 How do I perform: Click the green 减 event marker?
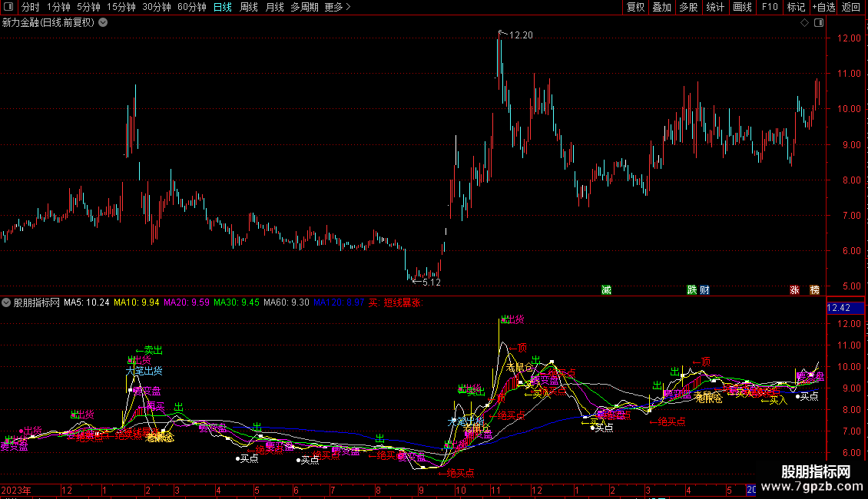(606, 290)
